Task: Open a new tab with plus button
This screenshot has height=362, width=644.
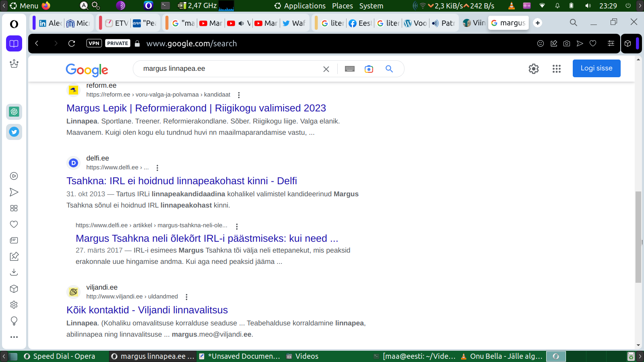Action: [x=538, y=23]
